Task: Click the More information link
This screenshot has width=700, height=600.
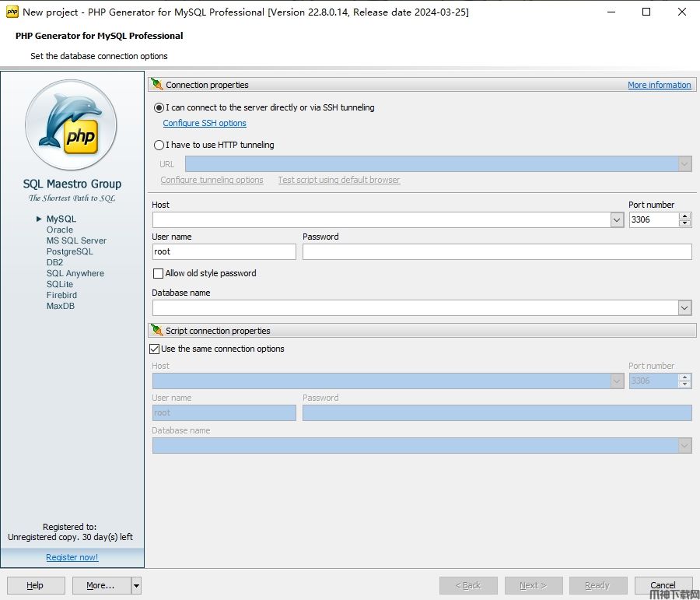Action: coord(659,85)
